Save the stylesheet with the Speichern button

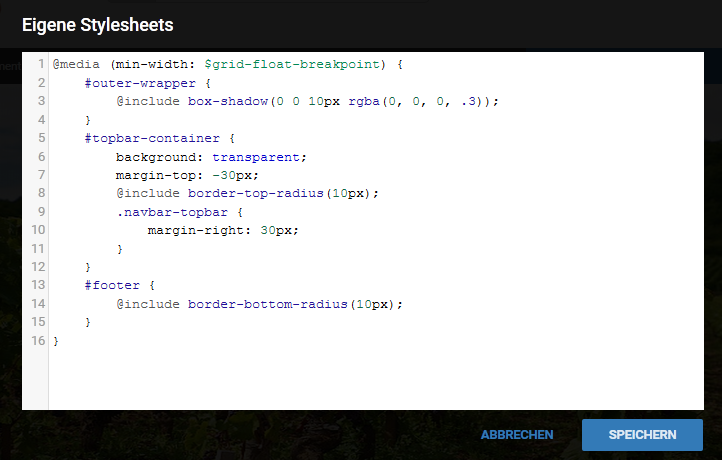(x=642, y=435)
